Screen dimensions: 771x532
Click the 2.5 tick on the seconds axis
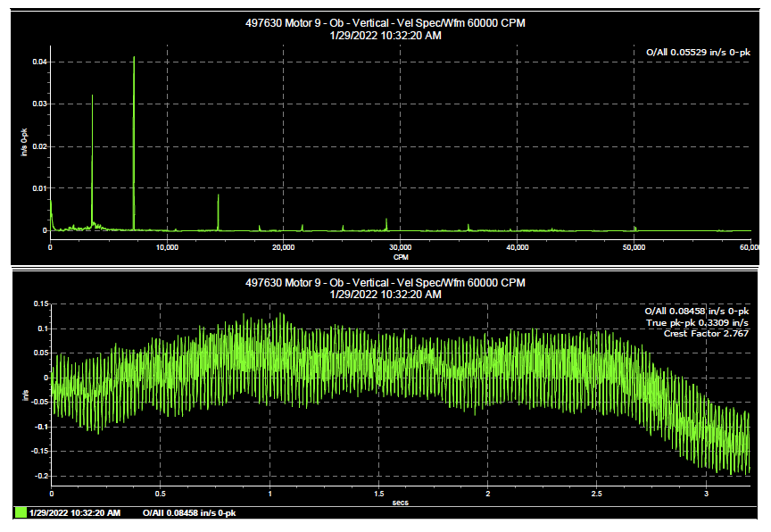click(596, 494)
